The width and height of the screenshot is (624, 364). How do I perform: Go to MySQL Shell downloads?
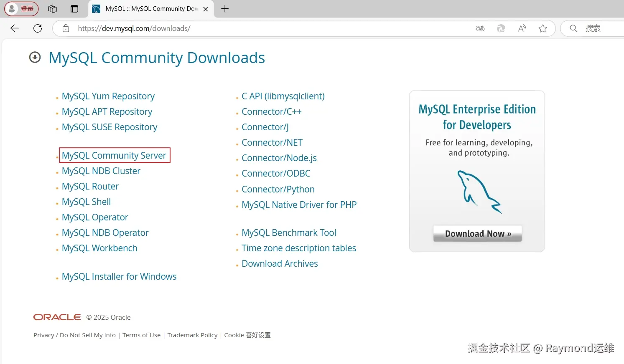pos(87,202)
